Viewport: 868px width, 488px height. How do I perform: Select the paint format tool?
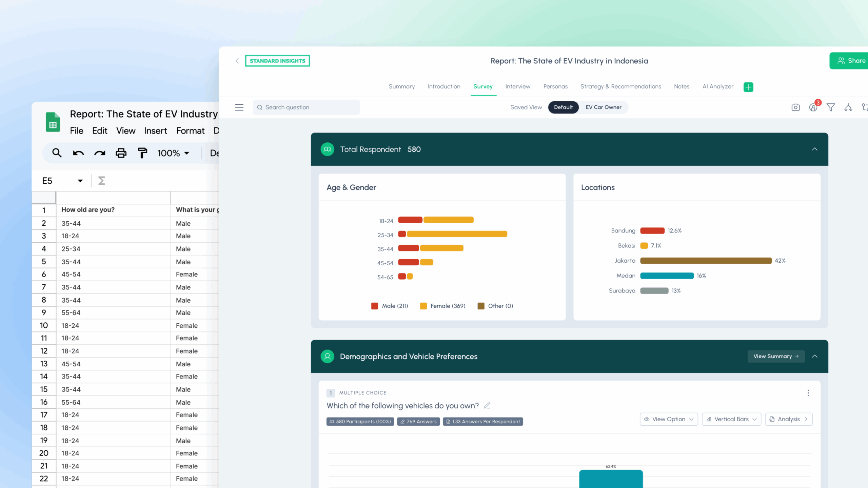coord(142,153)
